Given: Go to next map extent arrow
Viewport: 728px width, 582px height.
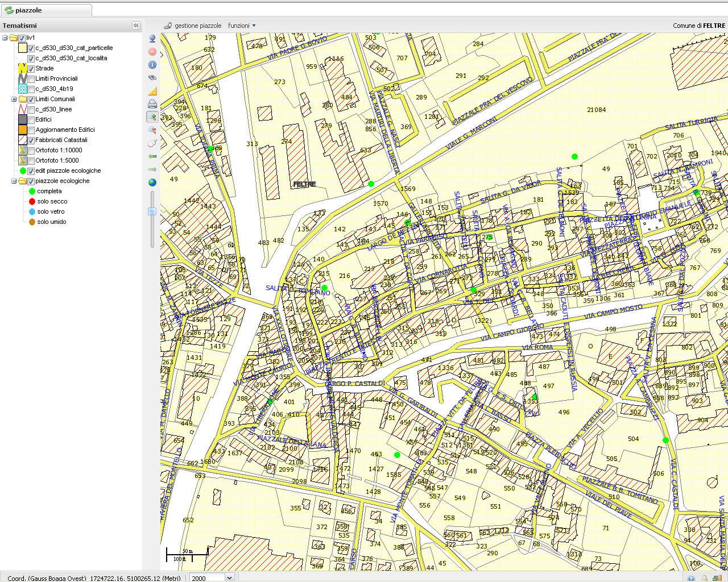Looking at the screenshot, I should click(x=152, y=169).
